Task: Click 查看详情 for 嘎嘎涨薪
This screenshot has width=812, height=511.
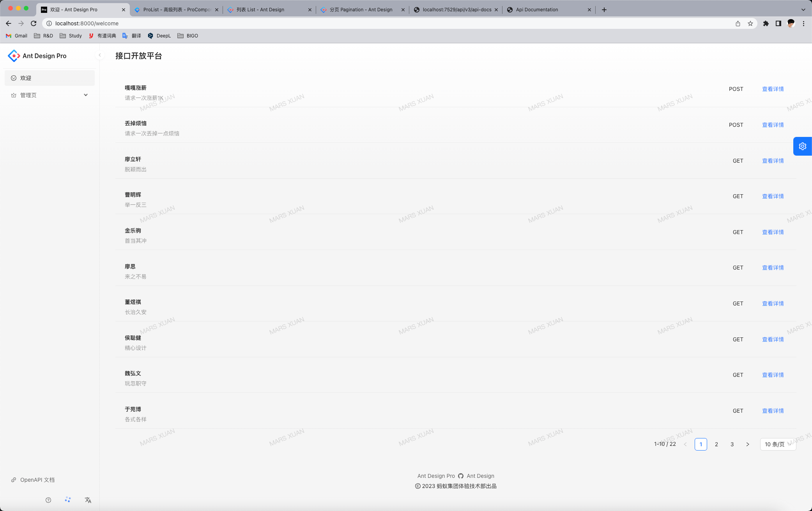Action: tap(773, 89)
